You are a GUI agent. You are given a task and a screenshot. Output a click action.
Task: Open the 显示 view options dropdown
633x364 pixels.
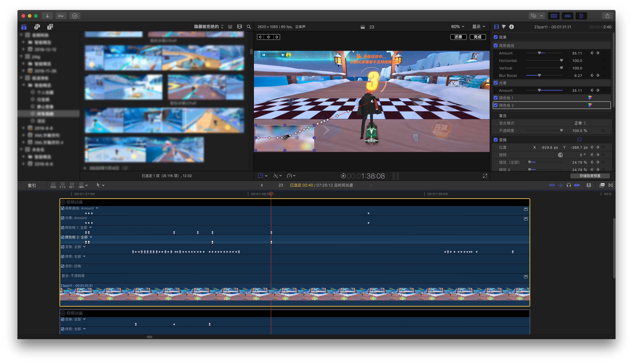click(478, 27)
